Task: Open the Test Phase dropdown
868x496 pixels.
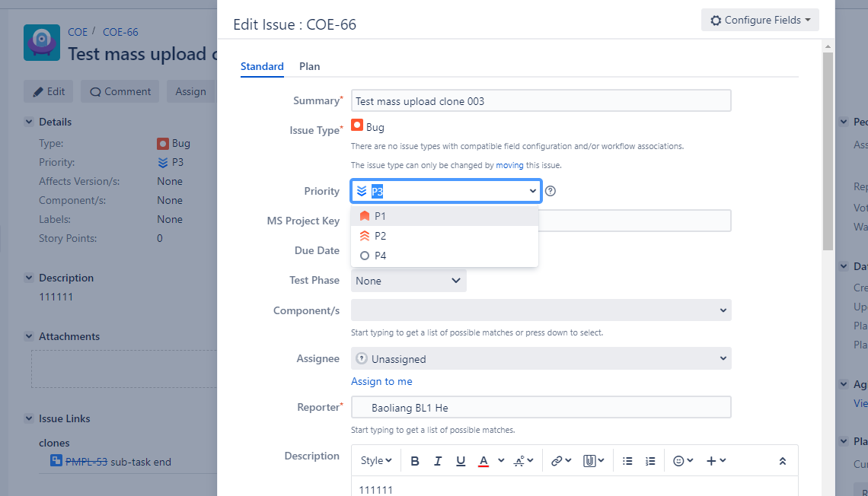Action: (409, 281)
